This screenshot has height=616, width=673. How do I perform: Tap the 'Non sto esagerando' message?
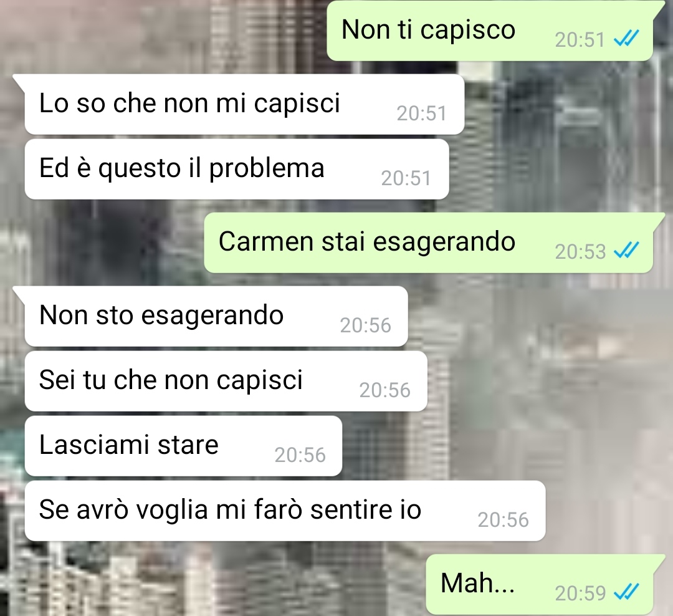(216, 317)
